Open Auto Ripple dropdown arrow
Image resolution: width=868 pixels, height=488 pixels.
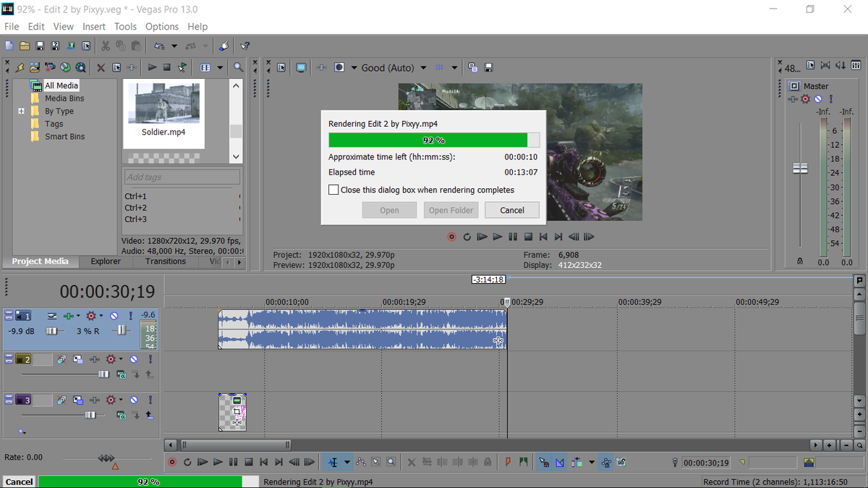point(592,462)
